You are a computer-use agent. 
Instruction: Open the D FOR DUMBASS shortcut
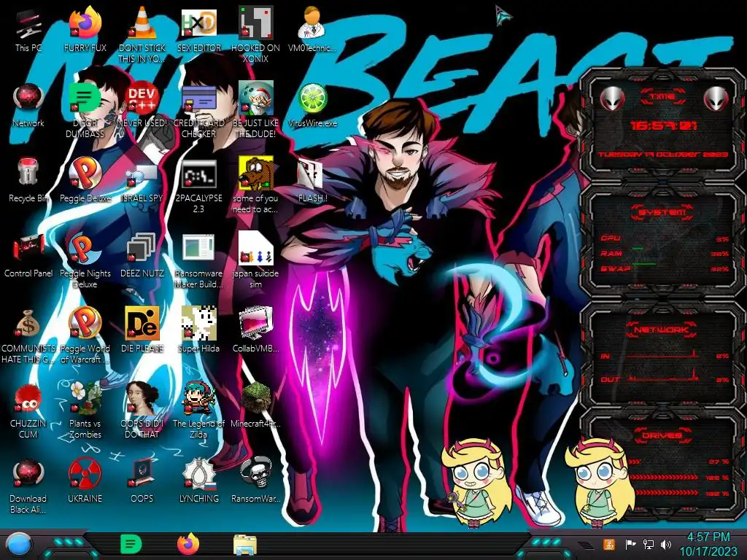[85, 111]
